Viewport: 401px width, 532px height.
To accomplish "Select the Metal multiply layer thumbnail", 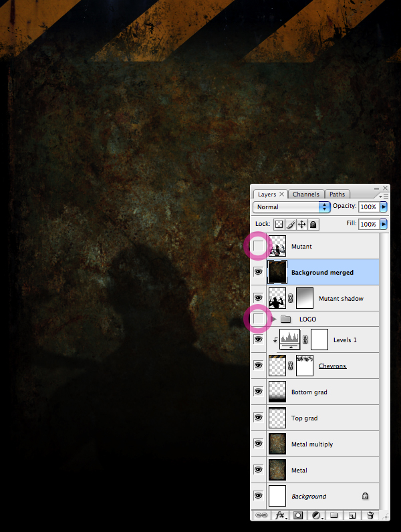I will 277,444.
